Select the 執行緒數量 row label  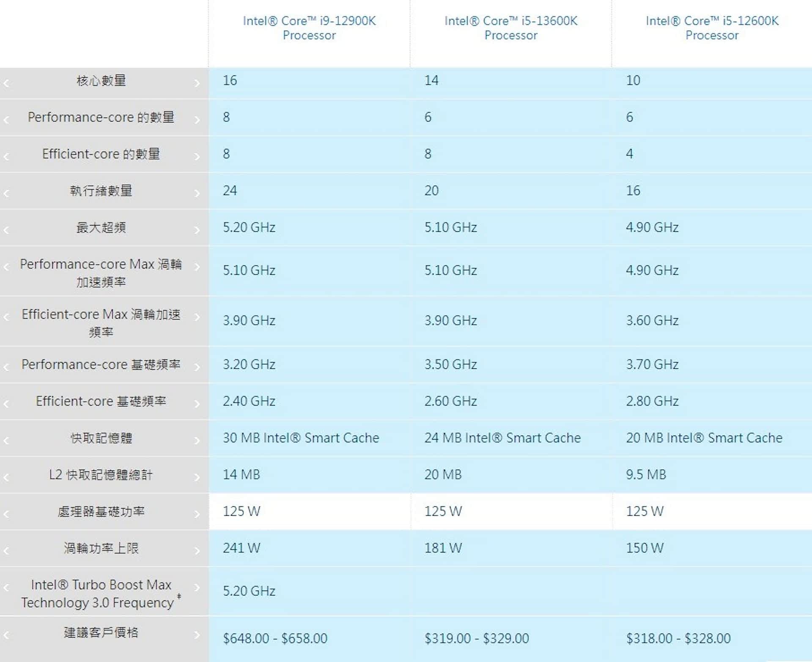101,191
